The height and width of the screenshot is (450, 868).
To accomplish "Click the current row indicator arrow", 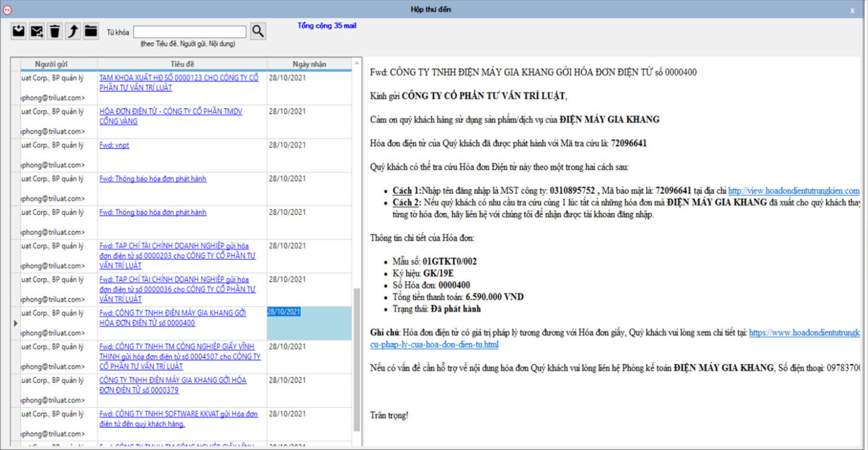I will pos(15,323).
